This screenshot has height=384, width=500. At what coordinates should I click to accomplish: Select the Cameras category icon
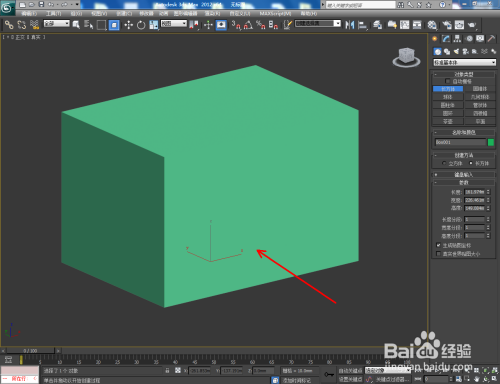[466, 51]
